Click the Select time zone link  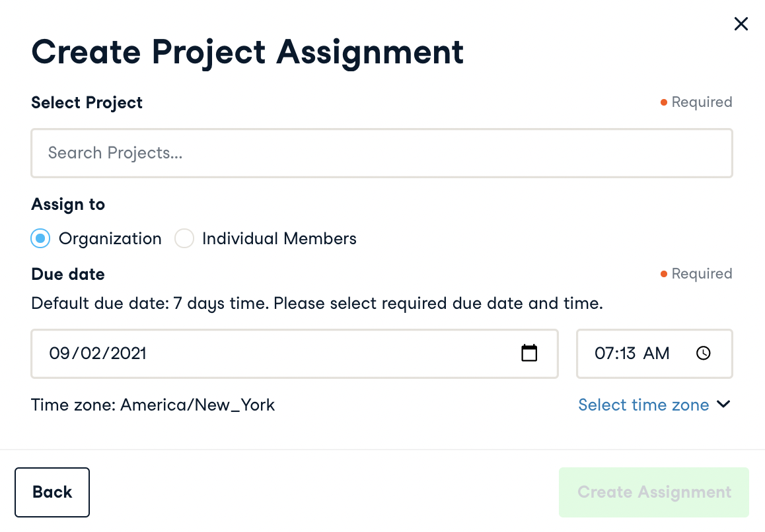tap(643, 405)
